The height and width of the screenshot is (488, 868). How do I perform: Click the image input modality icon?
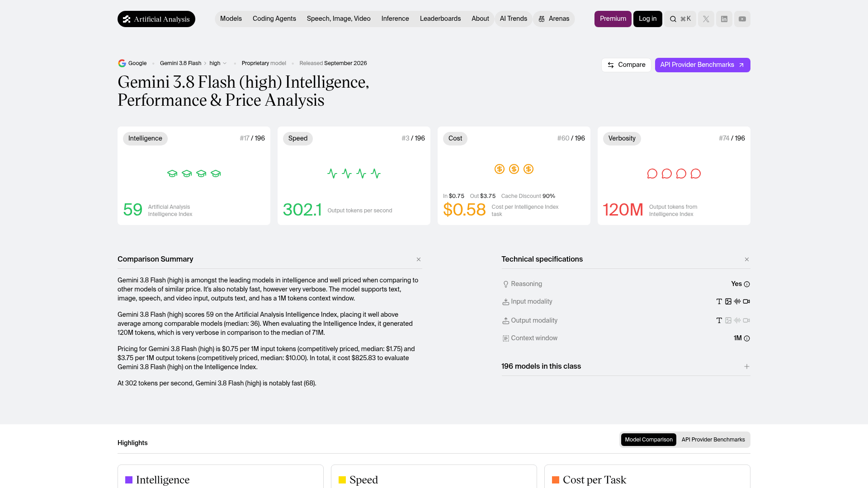pyautogui.click(x=728, y=301)
